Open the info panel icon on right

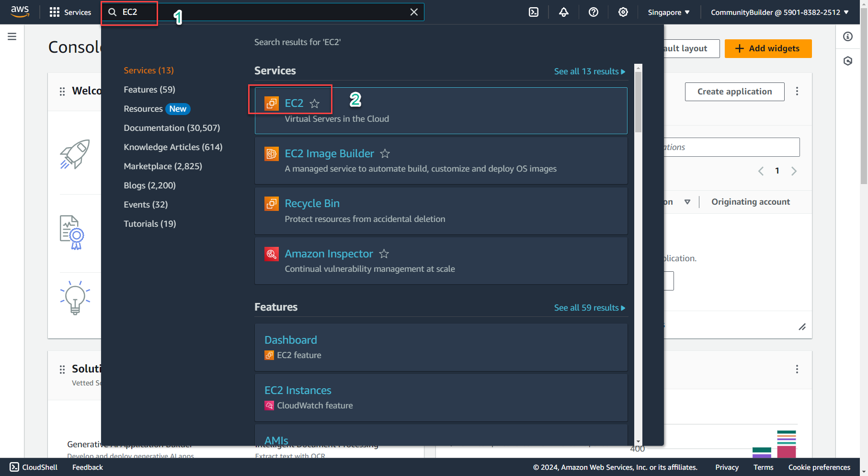coord(848,36)
